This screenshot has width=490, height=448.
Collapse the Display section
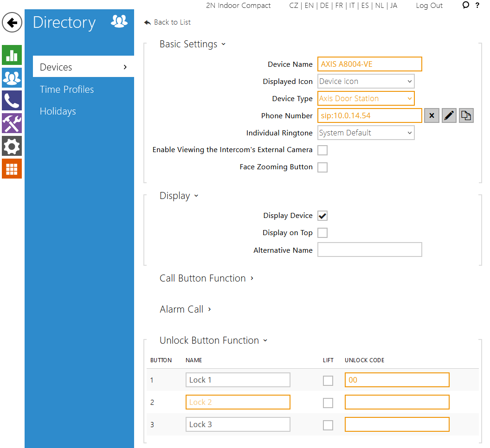point(179,196)
